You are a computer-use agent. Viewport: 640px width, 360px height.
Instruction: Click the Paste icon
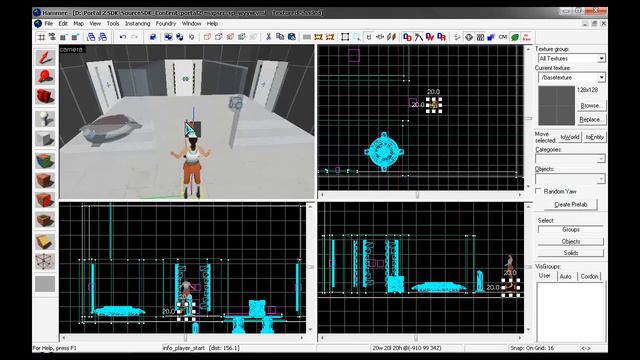tap(291, 37)
